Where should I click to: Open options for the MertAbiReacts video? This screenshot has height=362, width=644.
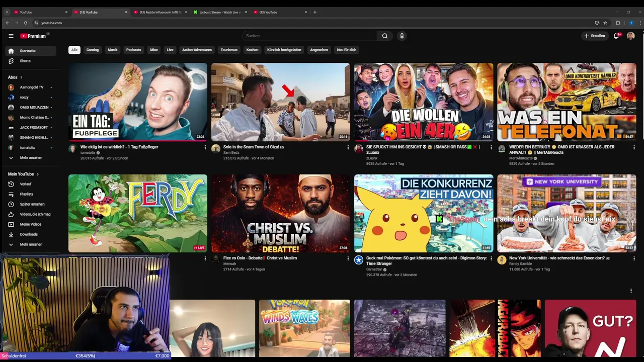634,147
